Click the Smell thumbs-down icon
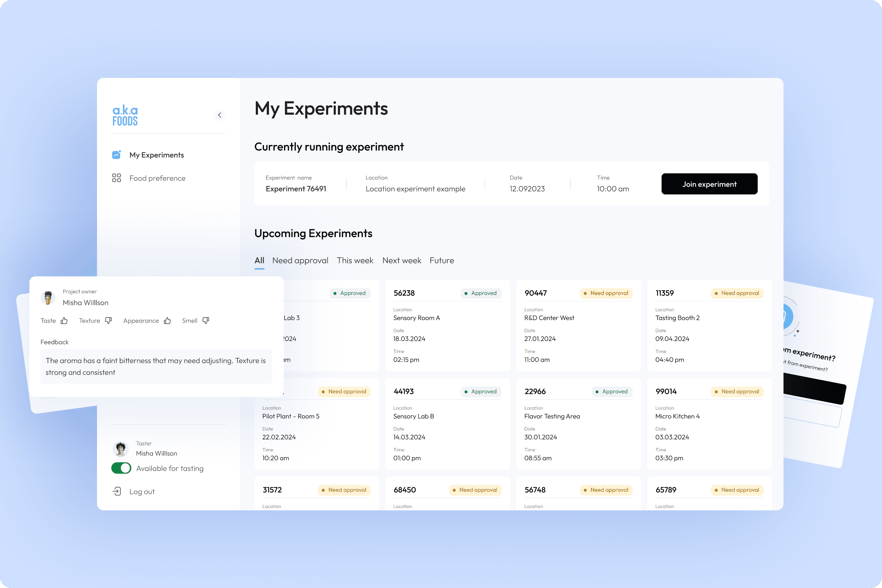The image size is (882, 588). click(205, 320)
